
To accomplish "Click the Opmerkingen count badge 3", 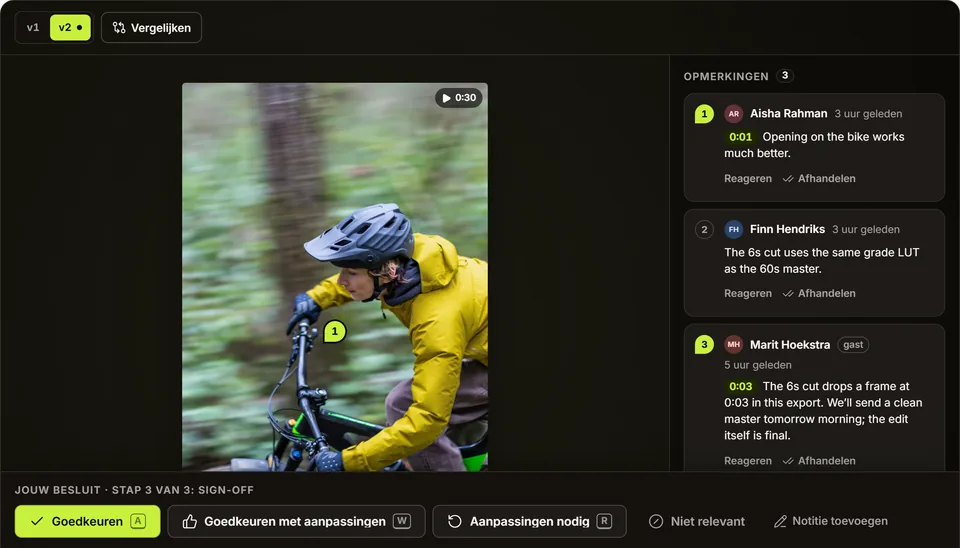I will point(785,75).
